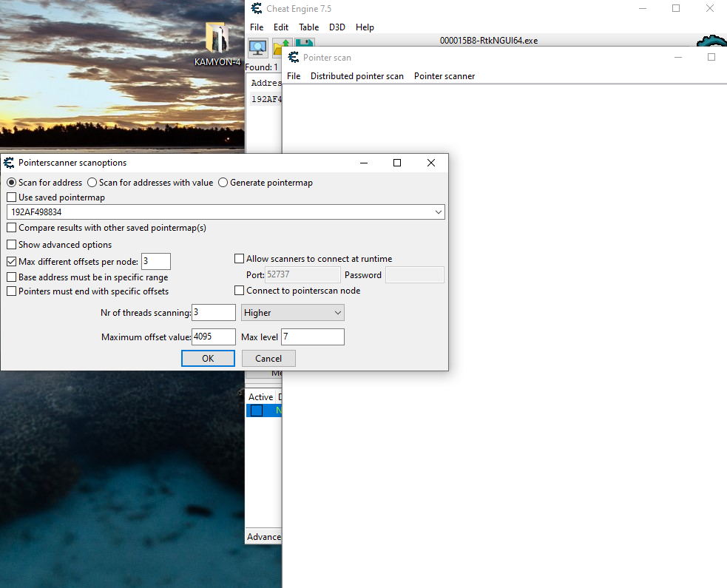Check Show advanced options
This screenshot has width=727, height=588.
click(12, 244)
